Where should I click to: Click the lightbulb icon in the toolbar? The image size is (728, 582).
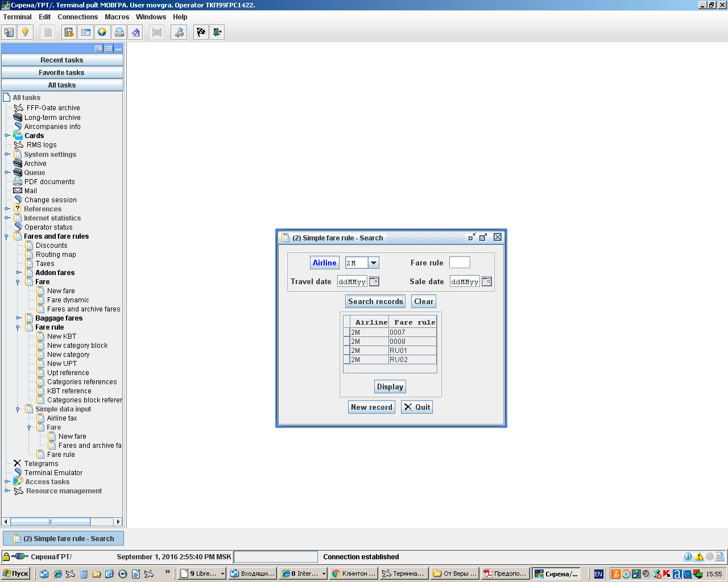[25, 32]
